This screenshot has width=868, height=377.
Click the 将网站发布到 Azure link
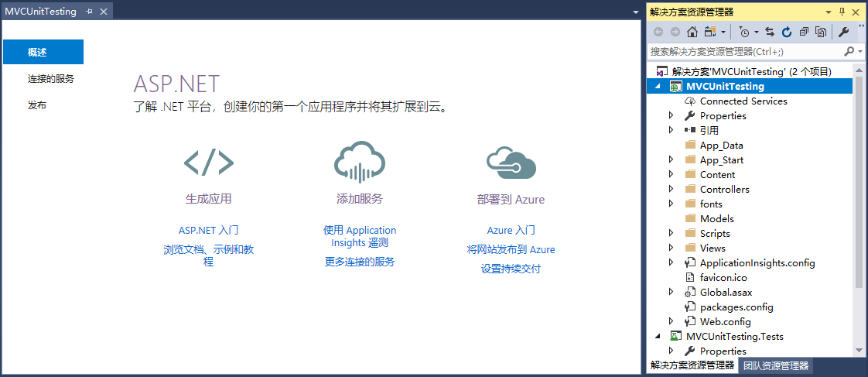click(511, 249)
